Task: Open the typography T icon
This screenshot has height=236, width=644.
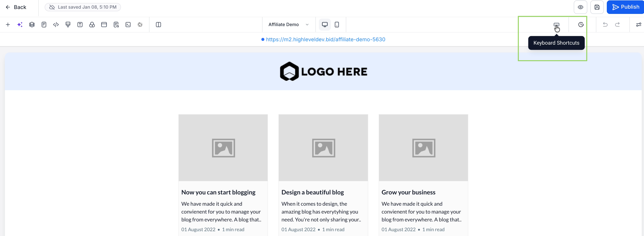Action: pos(80,24)
